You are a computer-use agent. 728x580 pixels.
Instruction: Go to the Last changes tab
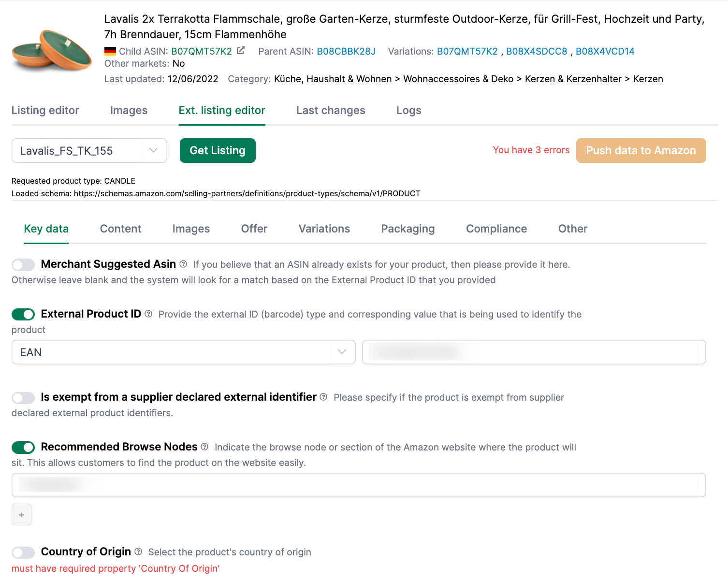click(x=331, y=110)
